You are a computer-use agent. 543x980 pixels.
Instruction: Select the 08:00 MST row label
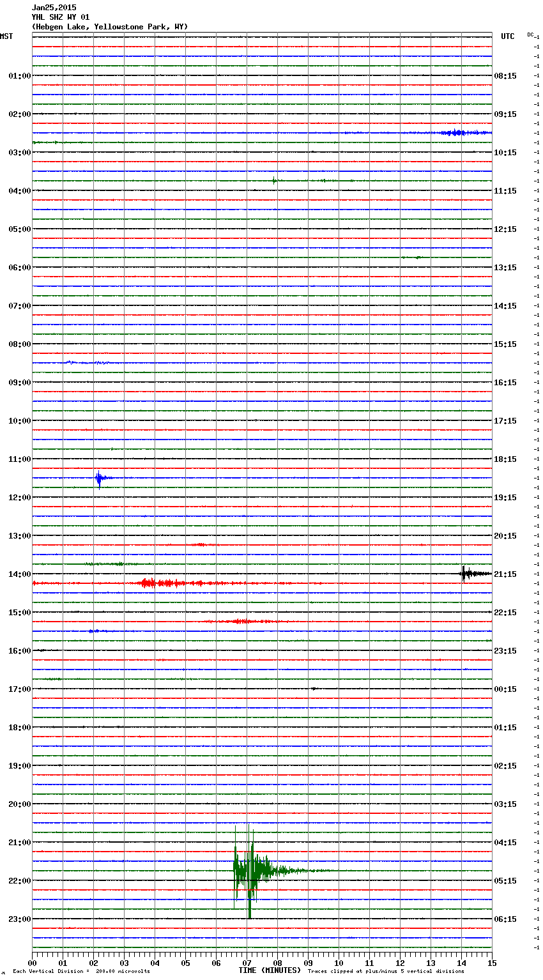[20, 344]
